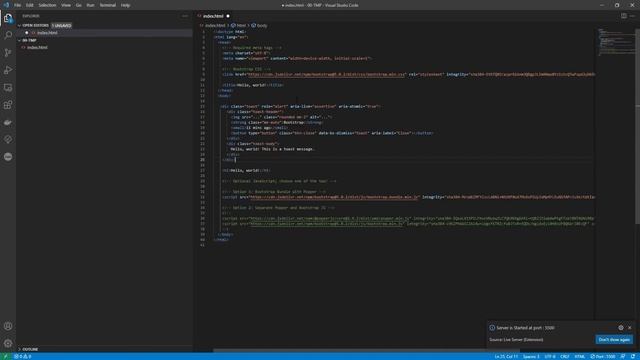640x360 pixels.
Task: Click the Split Editor icon
Action: [x=624, y=16]
